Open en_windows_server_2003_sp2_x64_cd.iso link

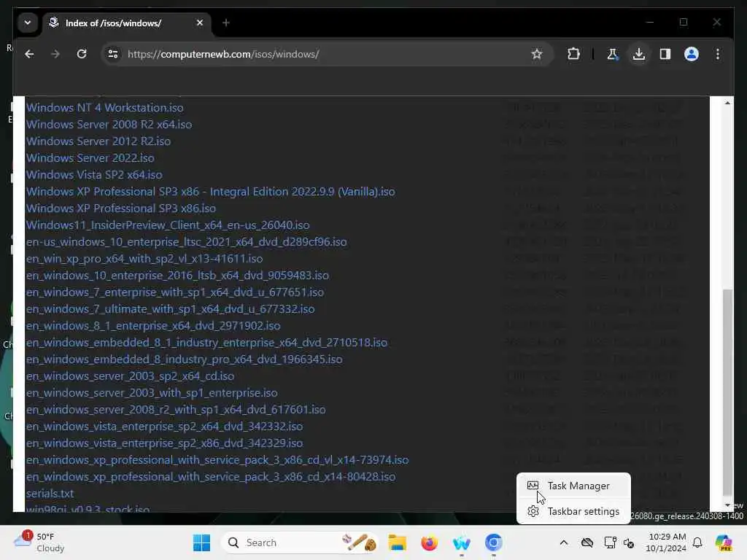[130, 376]
